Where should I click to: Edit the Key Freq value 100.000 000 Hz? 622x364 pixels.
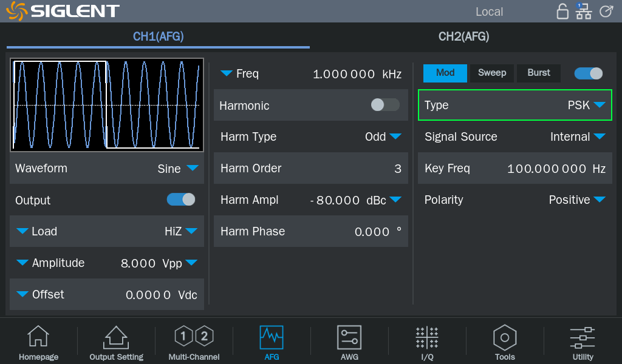click(556, 169)
